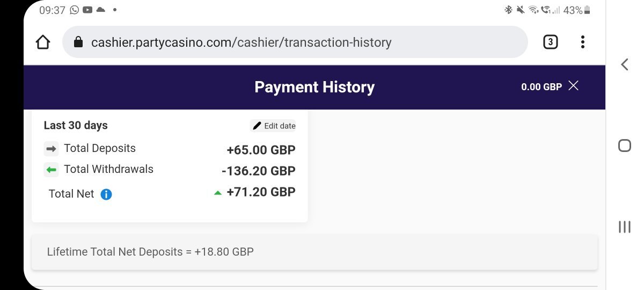Click the Total Net info icon
The image size is (644, 290).
pos(106,194)
